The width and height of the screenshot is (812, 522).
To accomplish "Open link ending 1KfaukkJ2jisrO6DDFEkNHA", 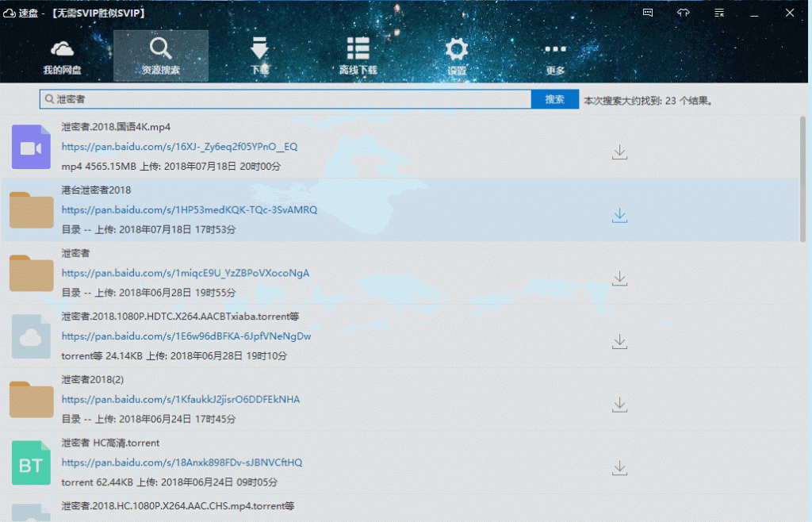I will click(180, 399).
